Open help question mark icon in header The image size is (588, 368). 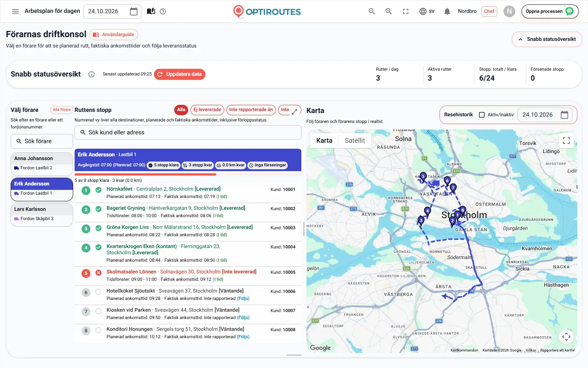(x=163, y=11)
